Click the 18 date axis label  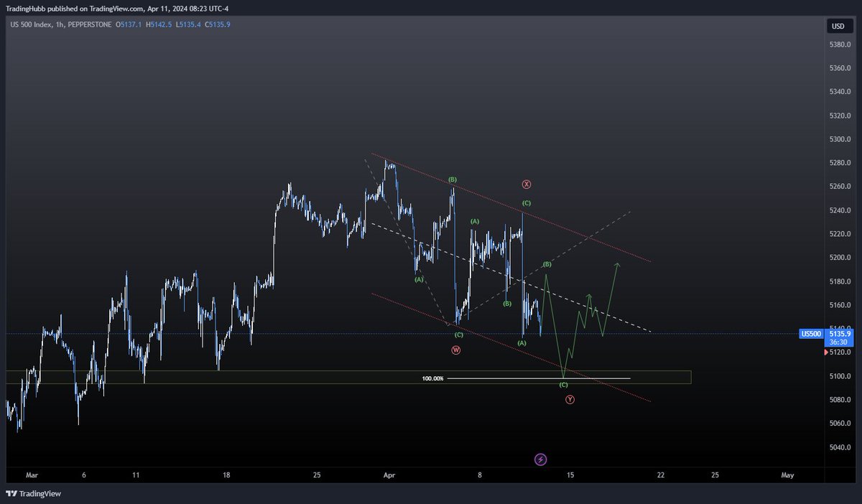pyautogui.click(x=226, y=475)
